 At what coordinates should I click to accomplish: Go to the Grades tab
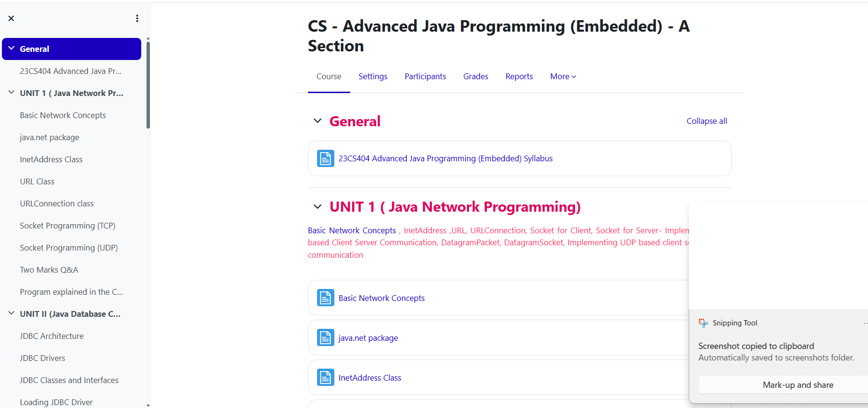[476, 76]
